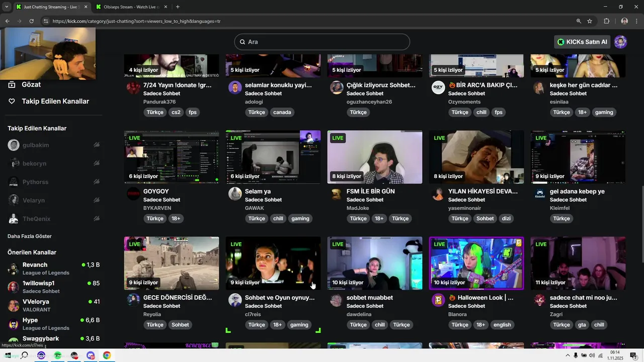Open the FSM İLE BİR GÜN stream thumbnail
644x362 pixels.
[x=375, y=157]
